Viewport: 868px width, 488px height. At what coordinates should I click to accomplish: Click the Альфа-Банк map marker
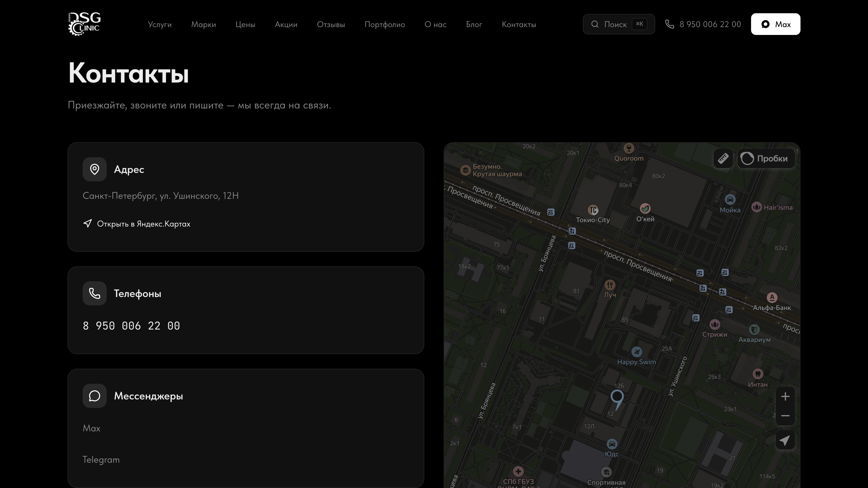coord(772,298)
